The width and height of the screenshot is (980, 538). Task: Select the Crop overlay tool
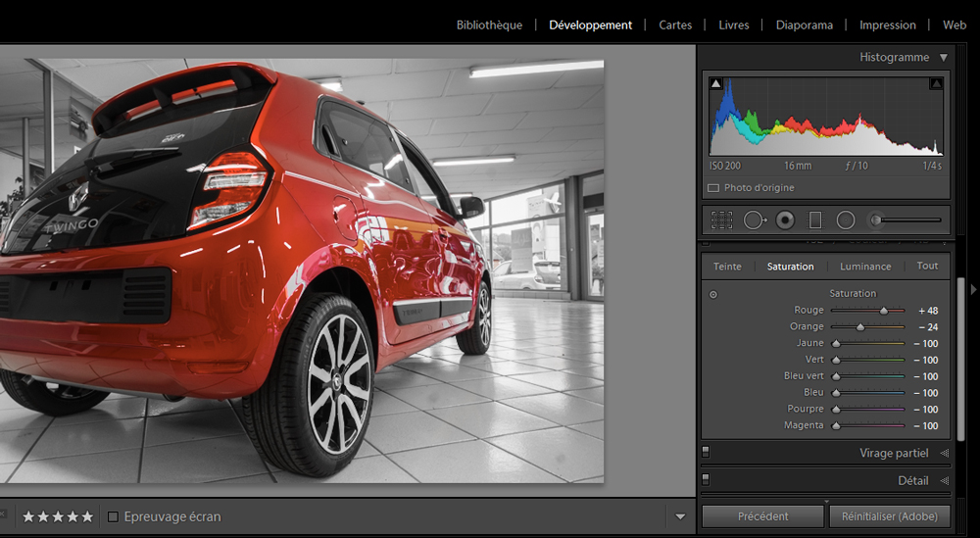[721, 220]
